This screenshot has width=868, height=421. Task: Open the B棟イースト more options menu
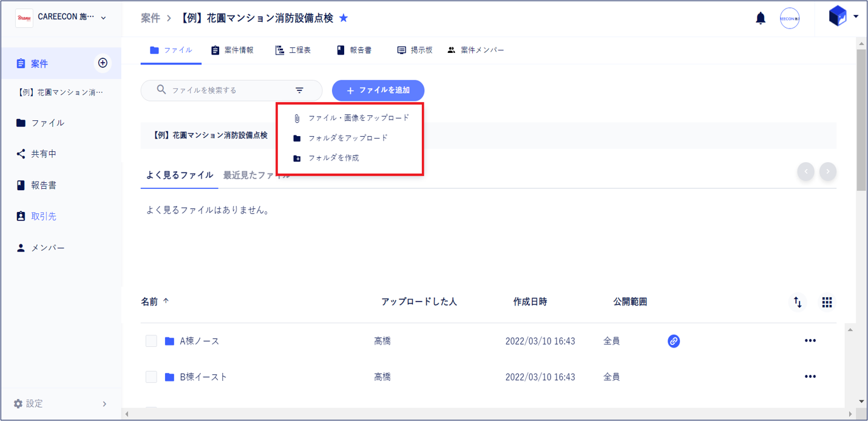(x=810, y=377)
